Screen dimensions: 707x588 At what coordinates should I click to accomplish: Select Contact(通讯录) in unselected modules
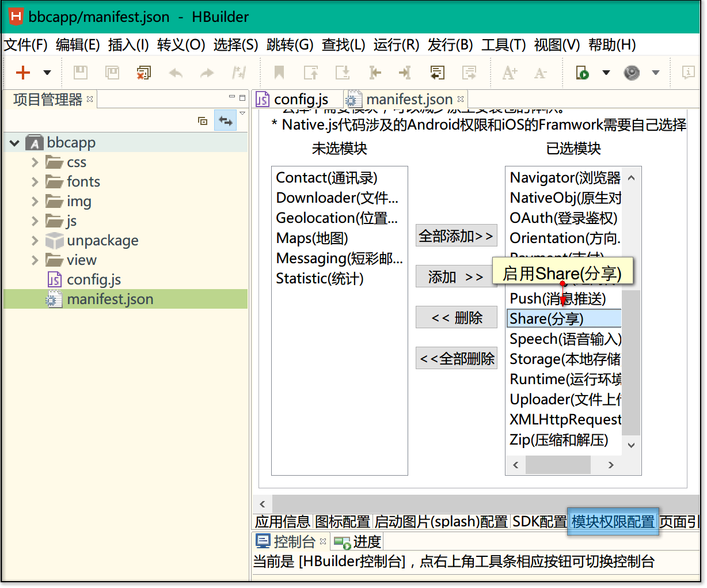(x=327, y=178)
